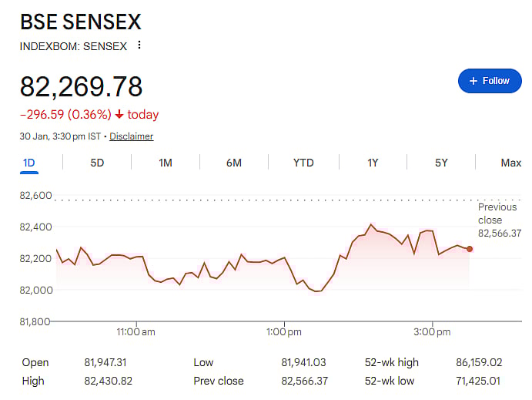Click the red end-point dot on chart

470,249
